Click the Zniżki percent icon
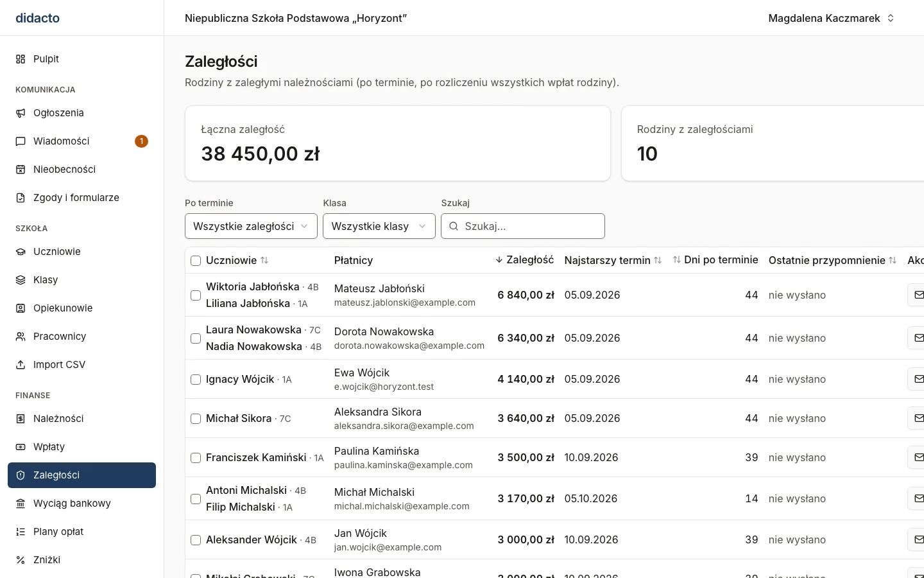Image resolution: width=924 pixels, height=578 pixels. 21,560
